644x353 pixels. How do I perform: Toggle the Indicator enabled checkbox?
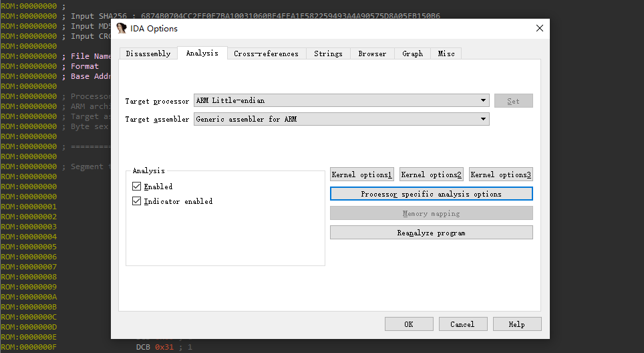tap(137, 201)
